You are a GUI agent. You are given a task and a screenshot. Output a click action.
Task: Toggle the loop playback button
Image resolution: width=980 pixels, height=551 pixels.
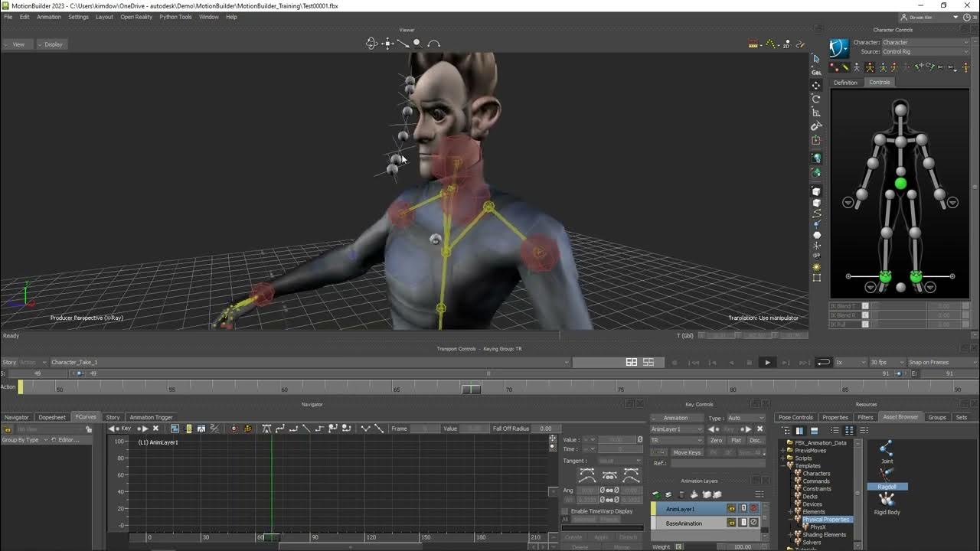823,362
